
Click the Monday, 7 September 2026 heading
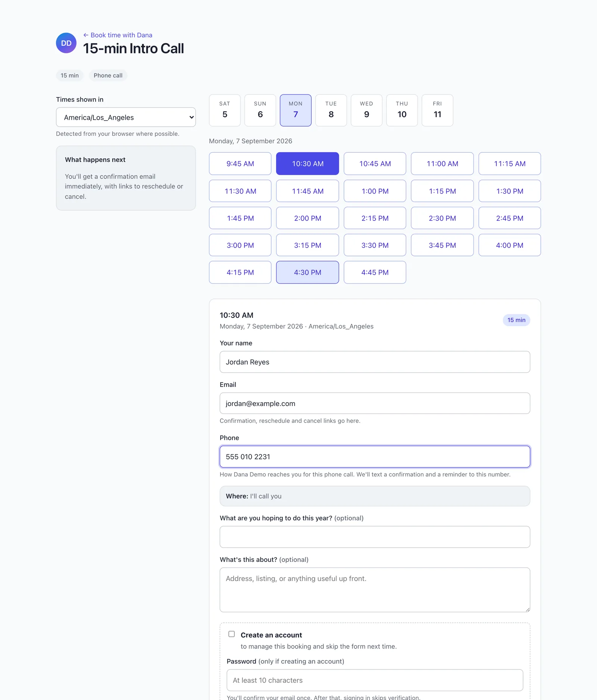[250, 141]
